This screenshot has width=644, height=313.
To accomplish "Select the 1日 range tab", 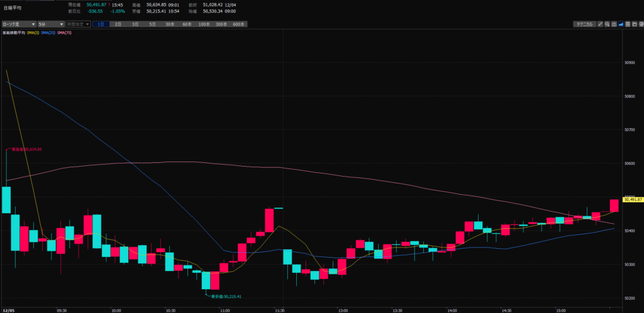I will coord(100,24).
